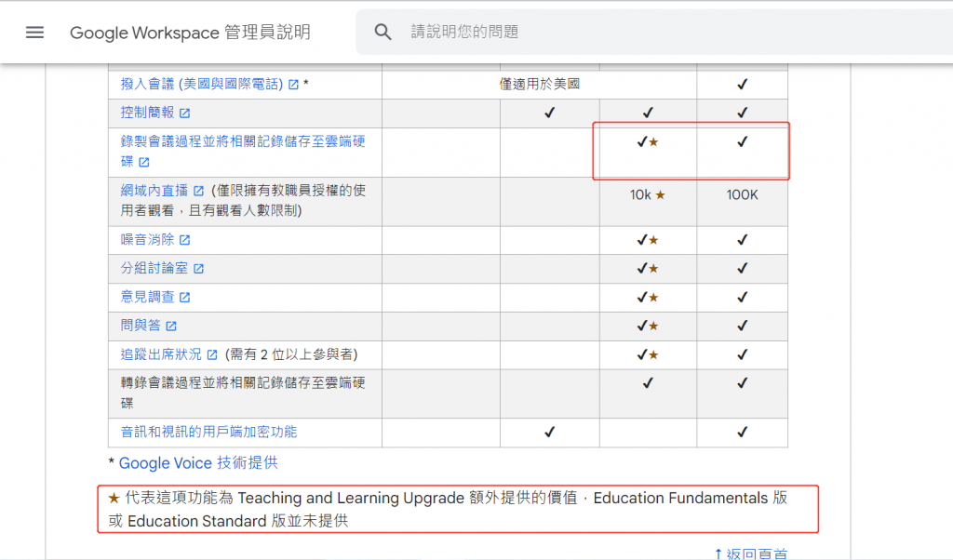The height and width of the screenshot is (560, 953).
Task: Click the search magnifier icon
Action: pyautogui.click(x=383, y=32)
